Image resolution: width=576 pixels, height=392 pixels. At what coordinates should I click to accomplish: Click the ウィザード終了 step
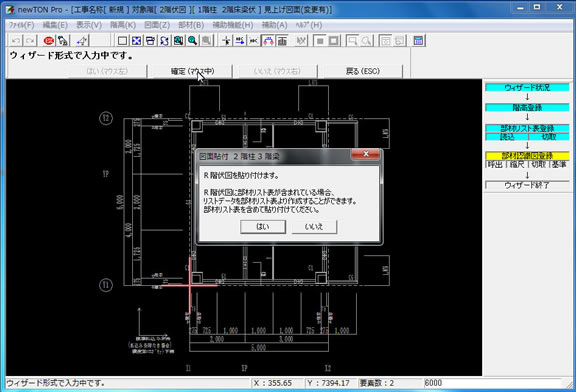click(x=527, y=185)
